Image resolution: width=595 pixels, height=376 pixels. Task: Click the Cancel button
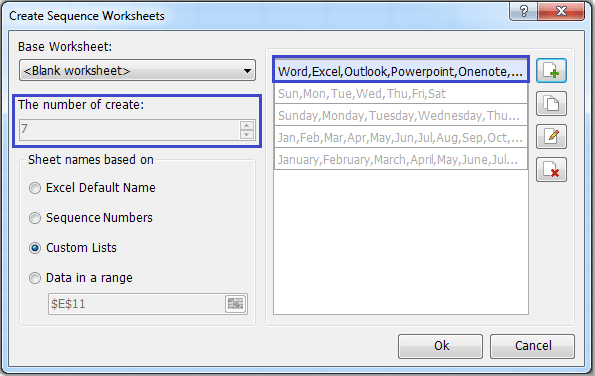(532, 346)
